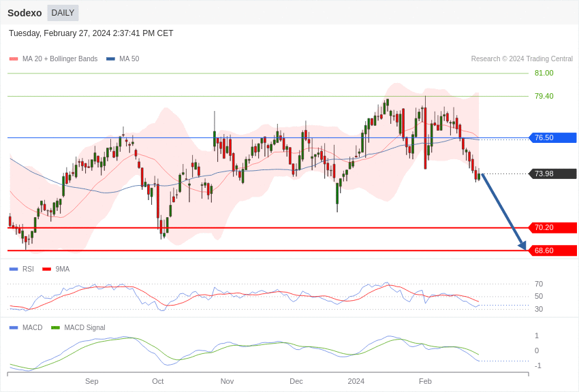Click the DAILY timeframe badge
579x392 pixels.
(63, 13)
